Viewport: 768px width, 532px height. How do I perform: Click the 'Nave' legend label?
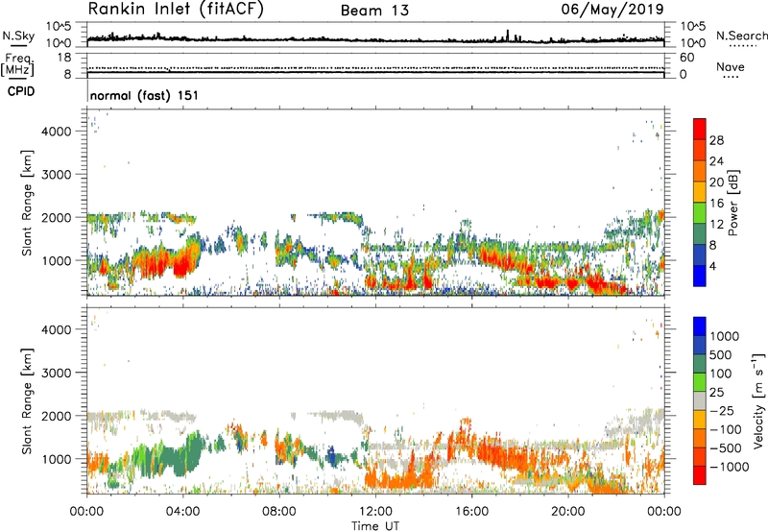click(730, 67)
